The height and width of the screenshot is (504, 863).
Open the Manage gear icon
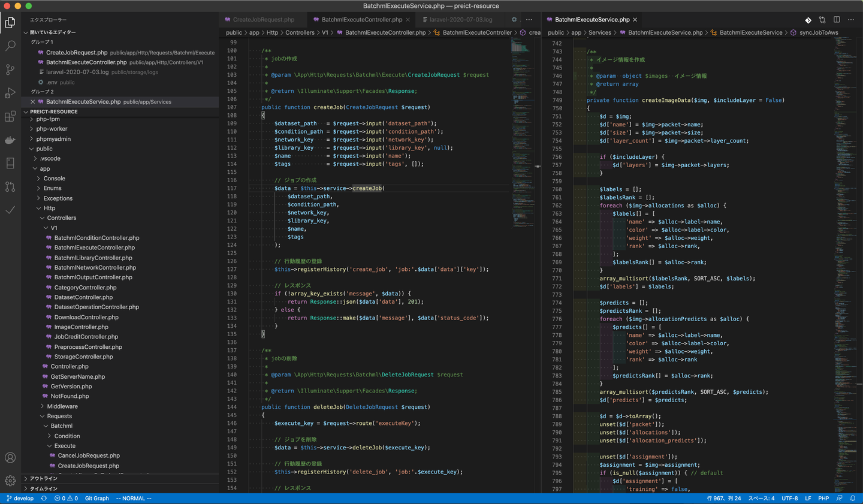(x=10, y=481)
